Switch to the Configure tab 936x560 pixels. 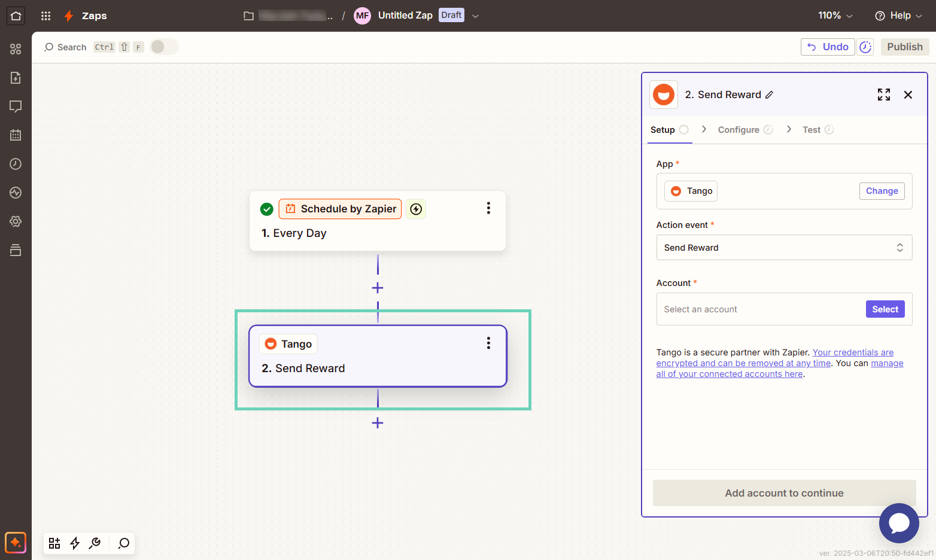tap(745, 130)
